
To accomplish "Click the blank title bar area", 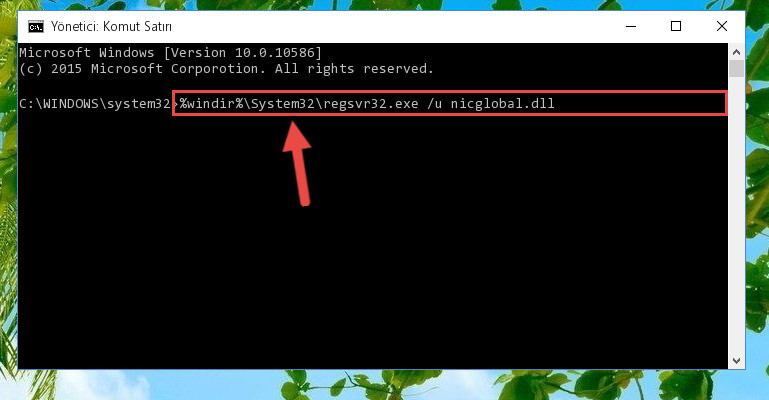I will [x=392, y=26].
